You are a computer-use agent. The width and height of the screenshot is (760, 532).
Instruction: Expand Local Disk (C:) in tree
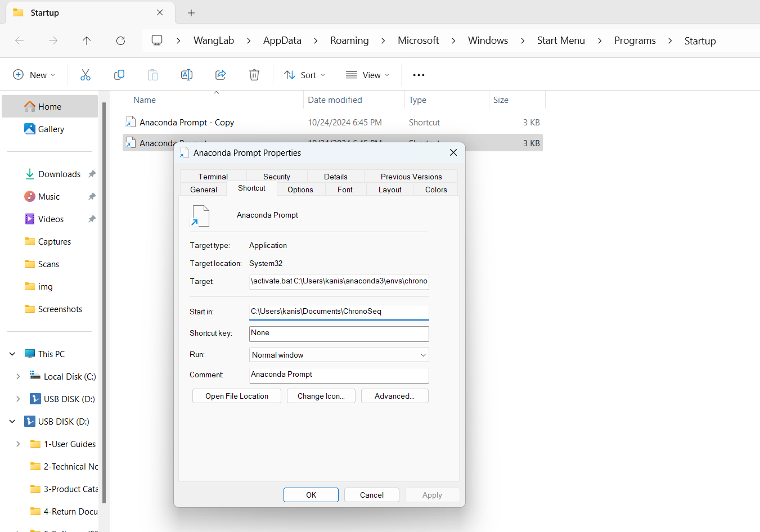tap(18, 376)
